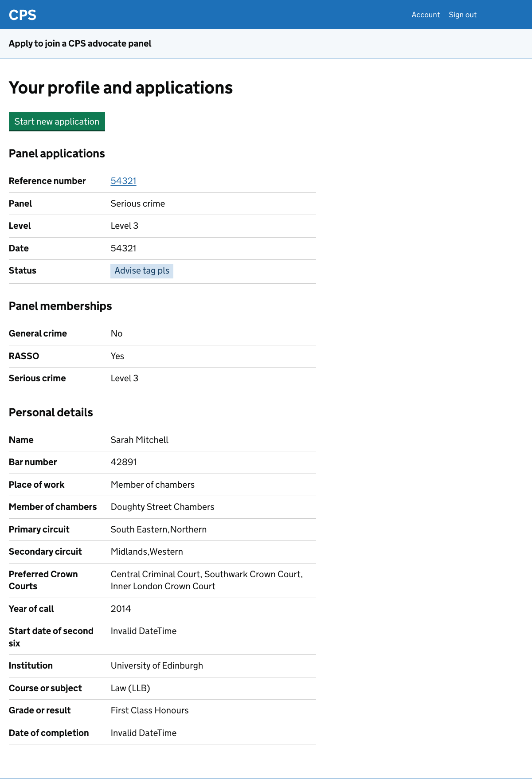532x779 pixels.
Task: Open application with reference number 54321
Action: 123,181
